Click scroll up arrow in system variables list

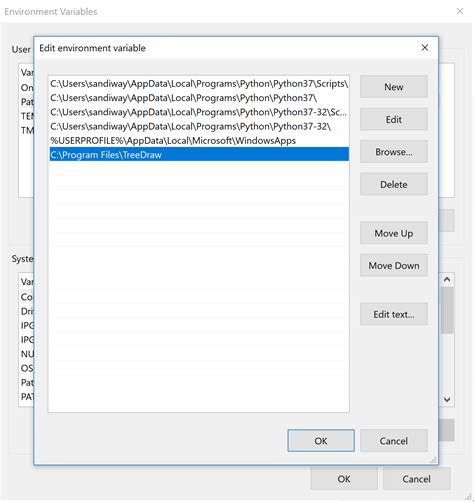[447, 279]
